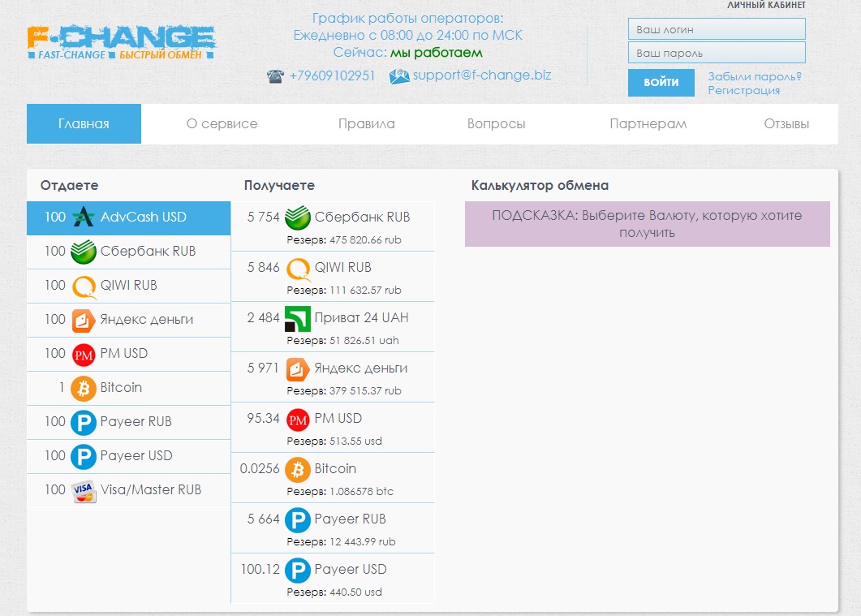Select Яндекс деньги label in Отдаете
The width and height of the screenshot is (861, 616).
[x=147, y=320]
